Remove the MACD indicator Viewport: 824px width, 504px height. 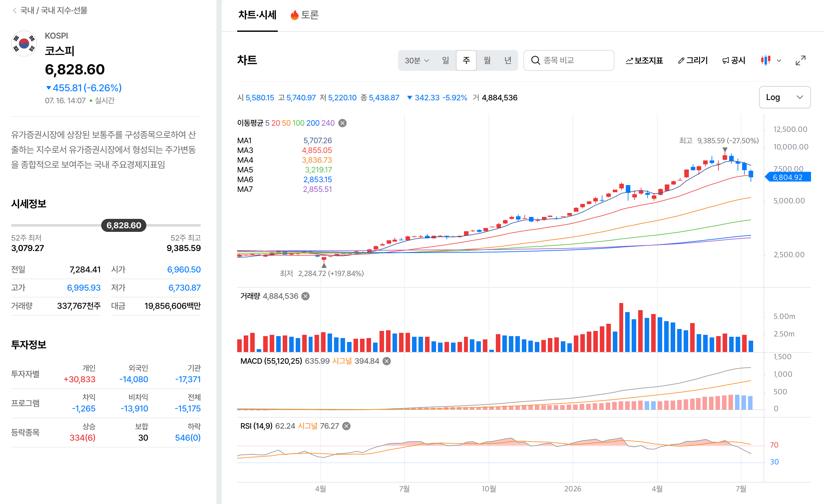(387, 361)
